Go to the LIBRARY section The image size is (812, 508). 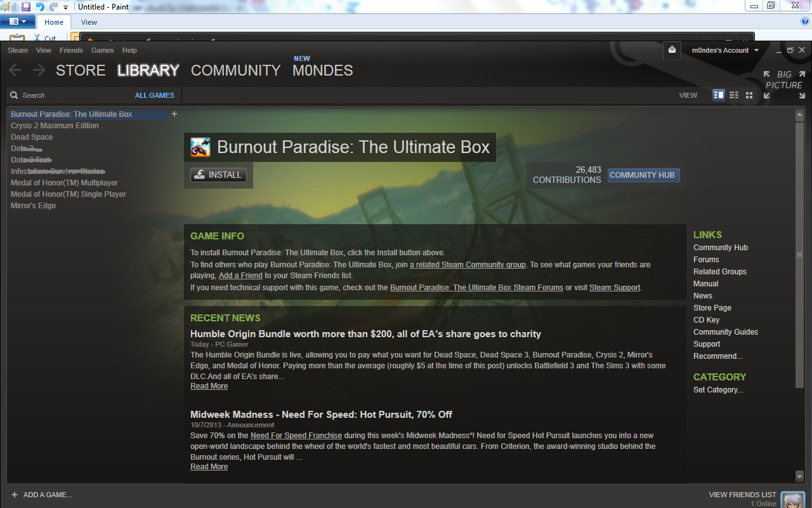148,70
